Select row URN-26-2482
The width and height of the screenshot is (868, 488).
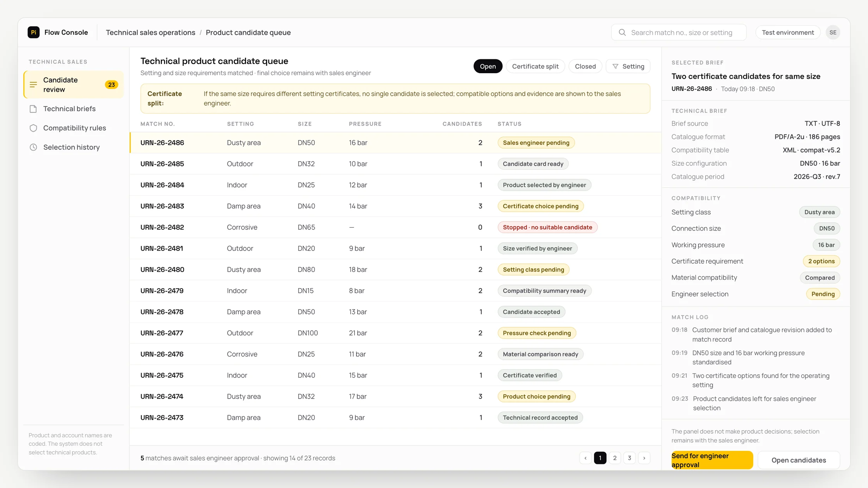click(x=395, y=227)
